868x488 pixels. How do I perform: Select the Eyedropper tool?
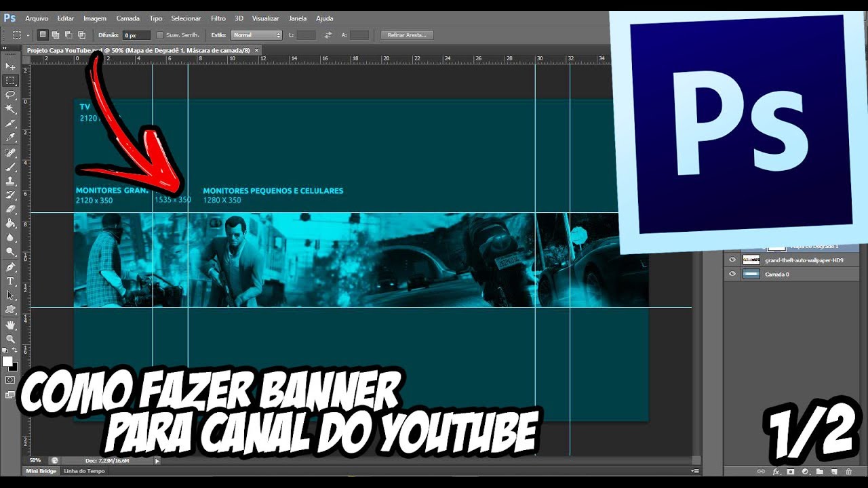tap(10, 138)
